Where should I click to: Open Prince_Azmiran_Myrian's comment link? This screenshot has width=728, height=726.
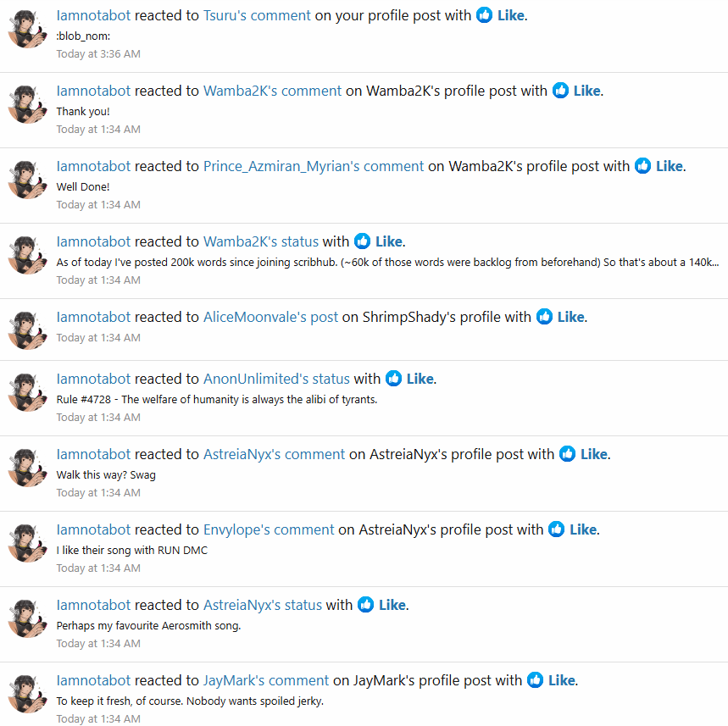314,166
